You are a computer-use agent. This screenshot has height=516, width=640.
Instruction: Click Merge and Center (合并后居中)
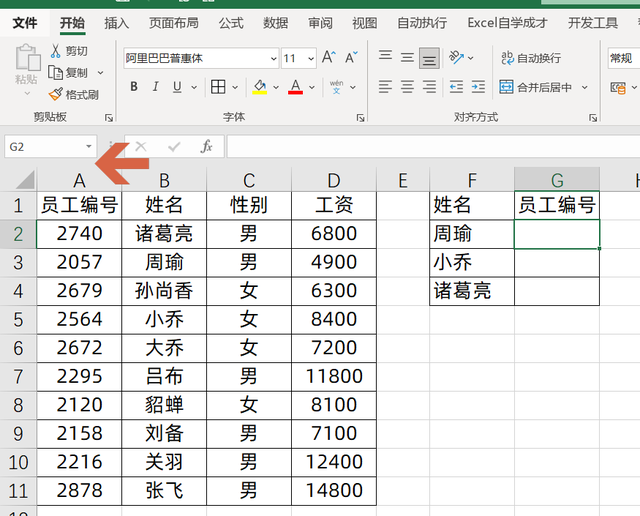coord(535,87)
